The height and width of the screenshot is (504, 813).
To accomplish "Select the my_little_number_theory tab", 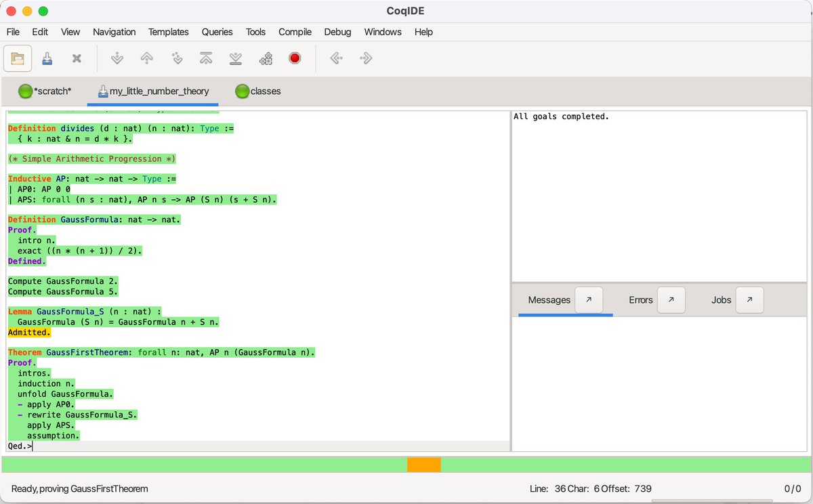I will (x=153, y=91).
